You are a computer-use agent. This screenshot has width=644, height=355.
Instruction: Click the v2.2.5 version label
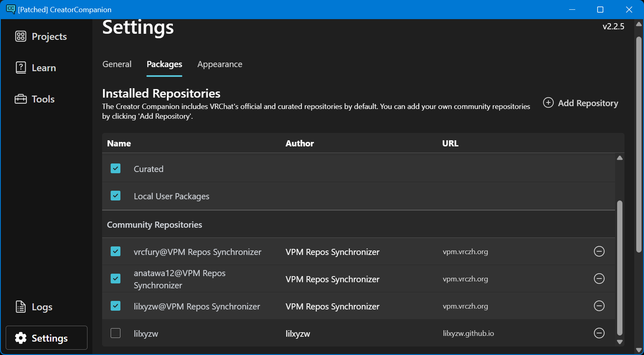[613, 26]
